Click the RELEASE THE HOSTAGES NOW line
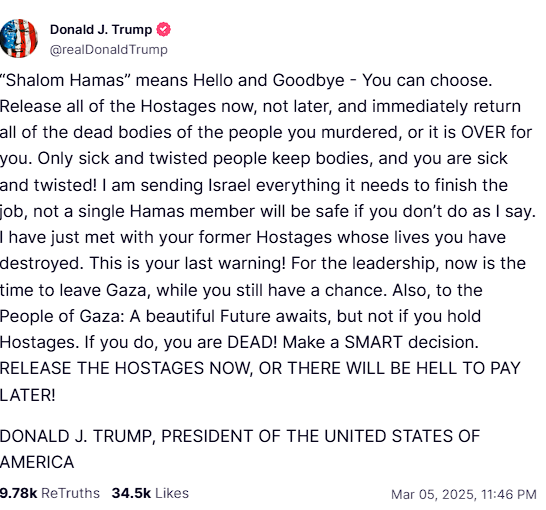Image resolution: width=546 pixels, height=510 pixels. pos(260,369)
